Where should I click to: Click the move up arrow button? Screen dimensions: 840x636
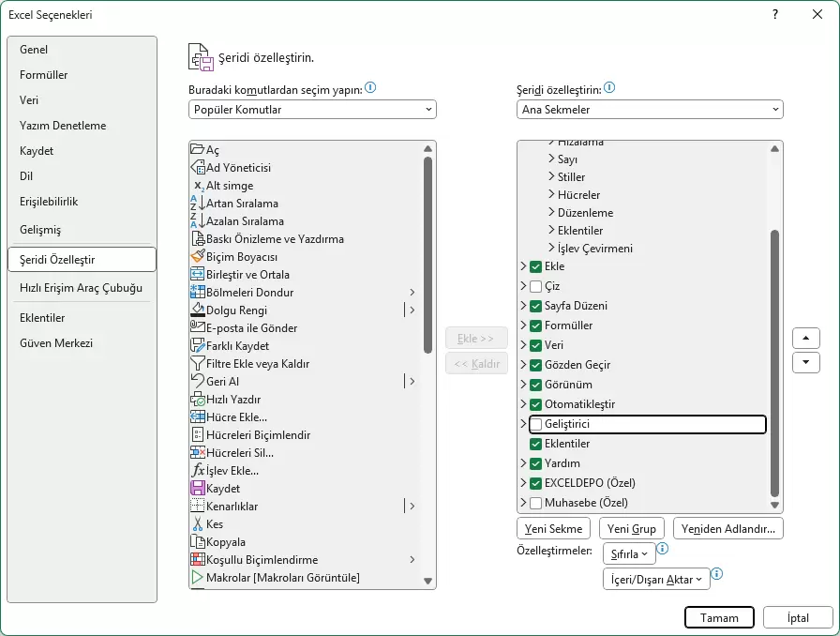click(x=805, y=339)
